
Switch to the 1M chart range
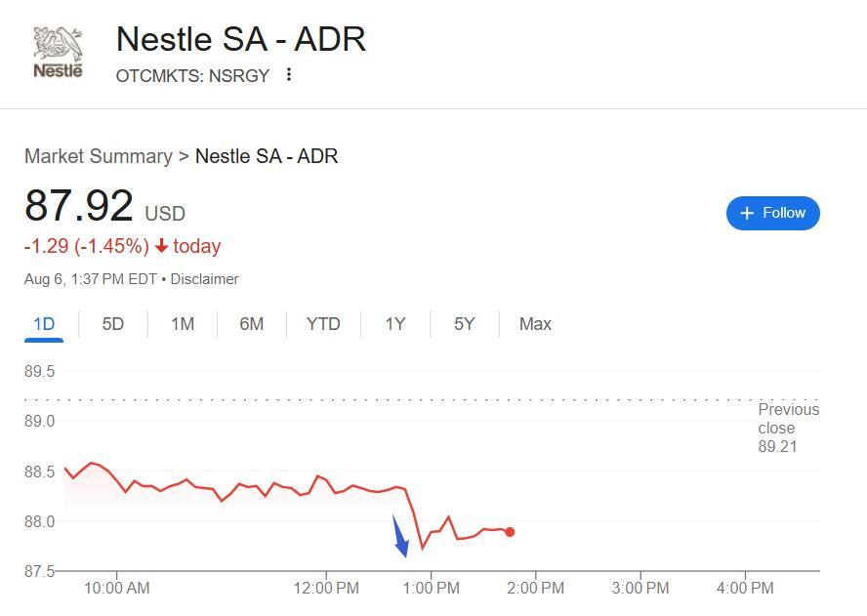point(183,324)
